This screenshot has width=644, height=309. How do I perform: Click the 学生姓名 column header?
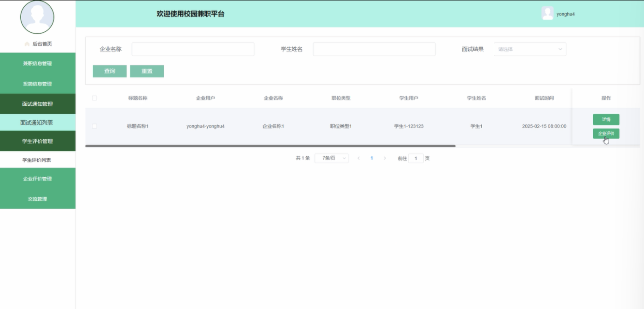pyautogui.click(x=476, y=98)
